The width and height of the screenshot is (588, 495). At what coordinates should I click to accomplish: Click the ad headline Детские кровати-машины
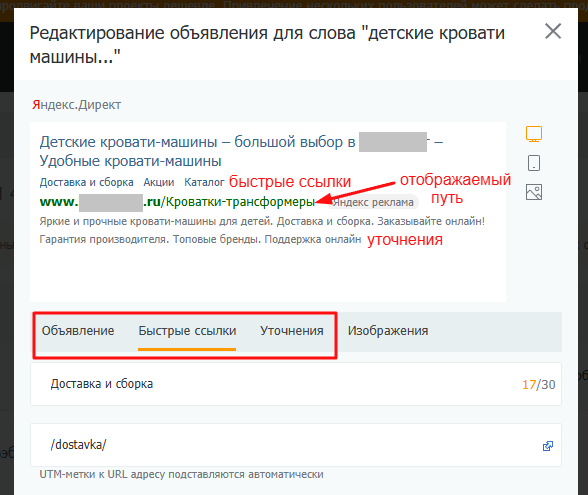pos(242,152)
